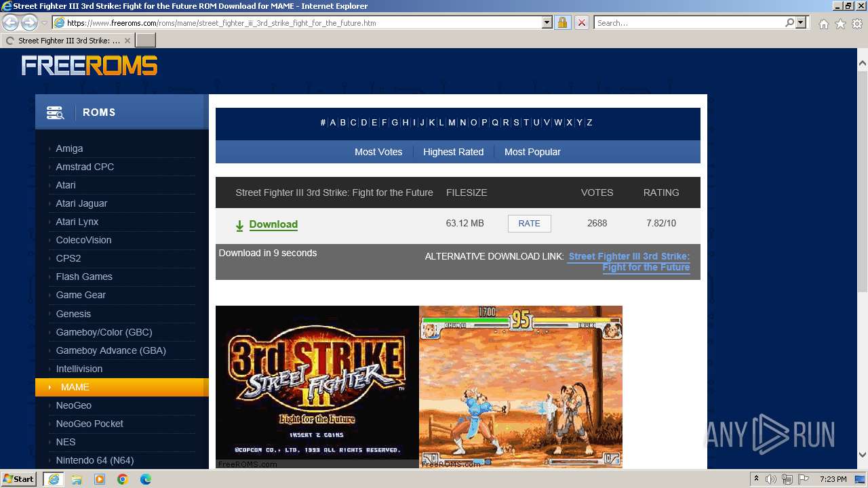
Task: Open a new blank tab
Action: pyautogui.click(x=146, y=41)
